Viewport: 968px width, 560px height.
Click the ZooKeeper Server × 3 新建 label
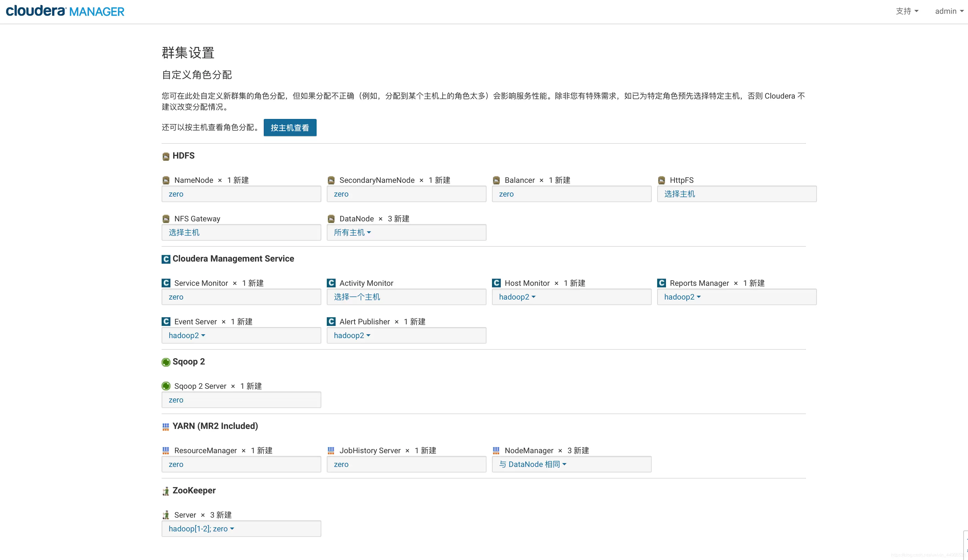(x=203, y=515)
